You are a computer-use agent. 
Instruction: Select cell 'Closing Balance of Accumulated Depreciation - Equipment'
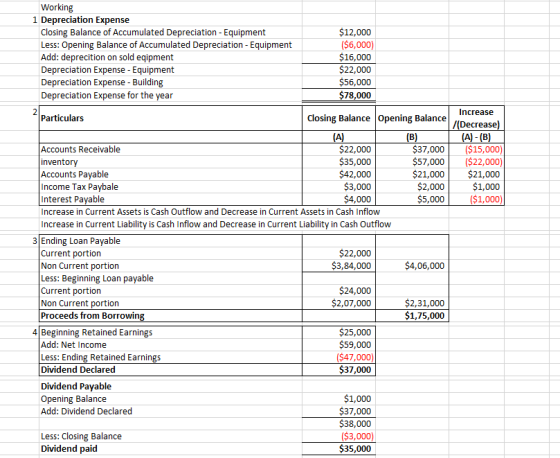tap(153, 33)
